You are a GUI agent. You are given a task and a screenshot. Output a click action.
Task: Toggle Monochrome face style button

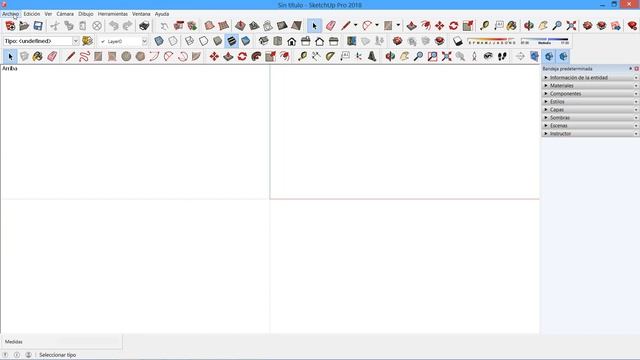coord(245,41)
